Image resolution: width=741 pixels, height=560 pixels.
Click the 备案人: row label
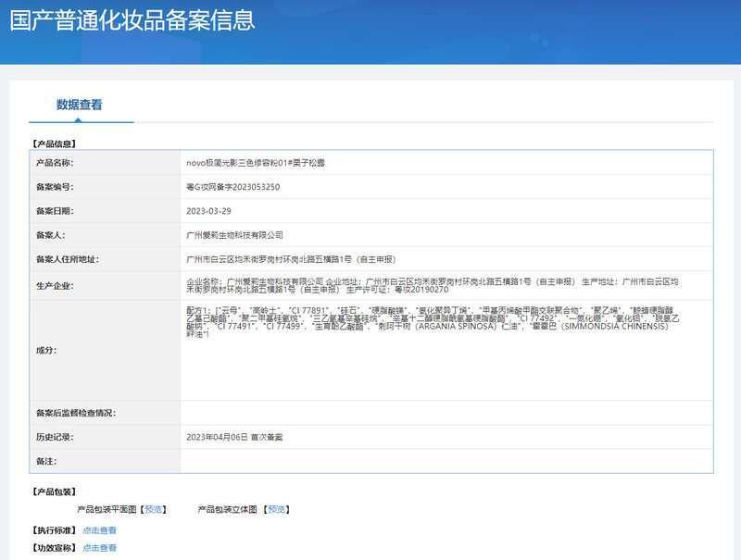point(51,235)
